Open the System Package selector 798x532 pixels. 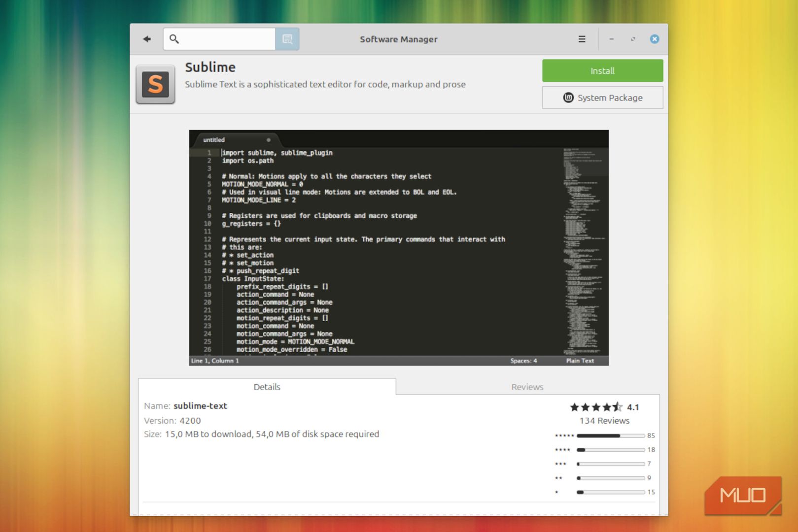coord(602,98)
